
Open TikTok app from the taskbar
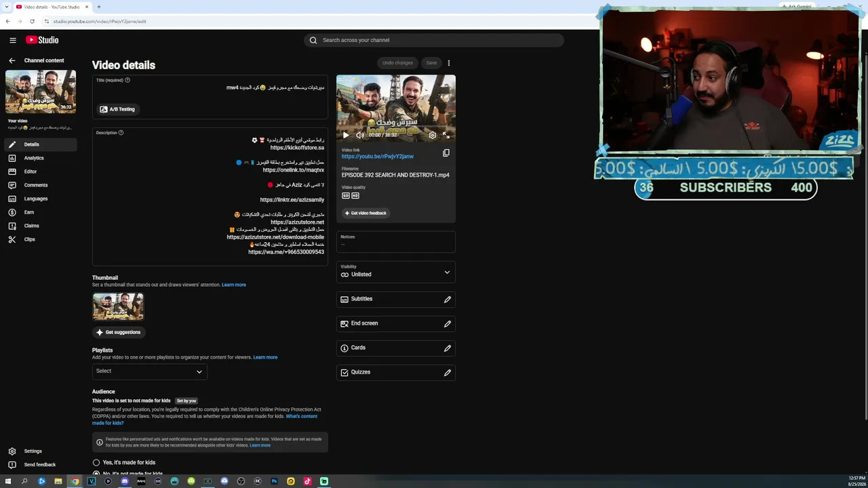pos(307,481)
